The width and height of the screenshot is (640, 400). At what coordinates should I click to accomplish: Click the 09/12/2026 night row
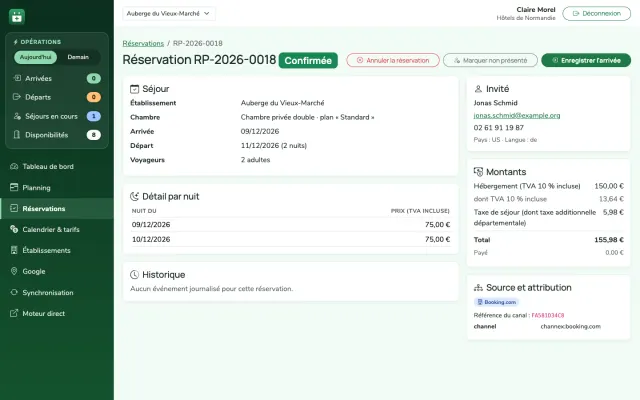(291, 224)
